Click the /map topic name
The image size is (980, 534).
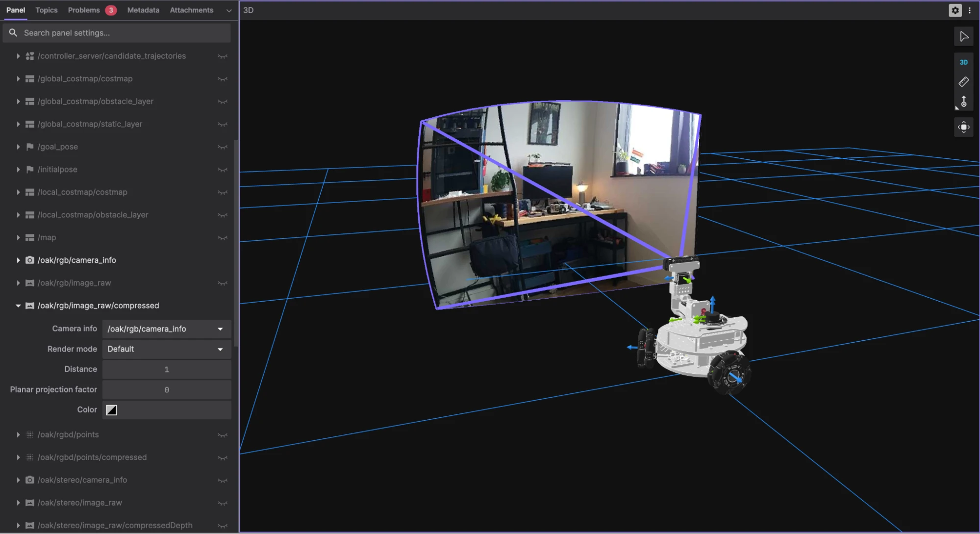point(47,238)
